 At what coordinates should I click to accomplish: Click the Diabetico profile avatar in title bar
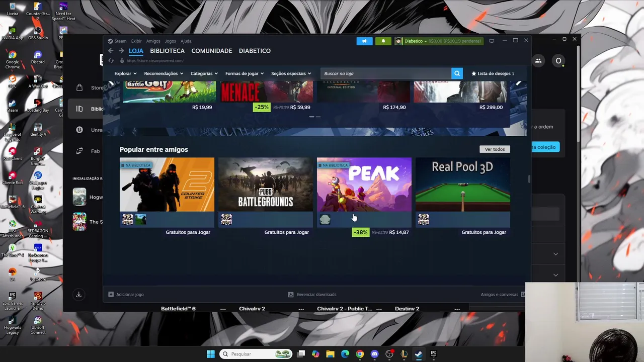tap(398, 41)
